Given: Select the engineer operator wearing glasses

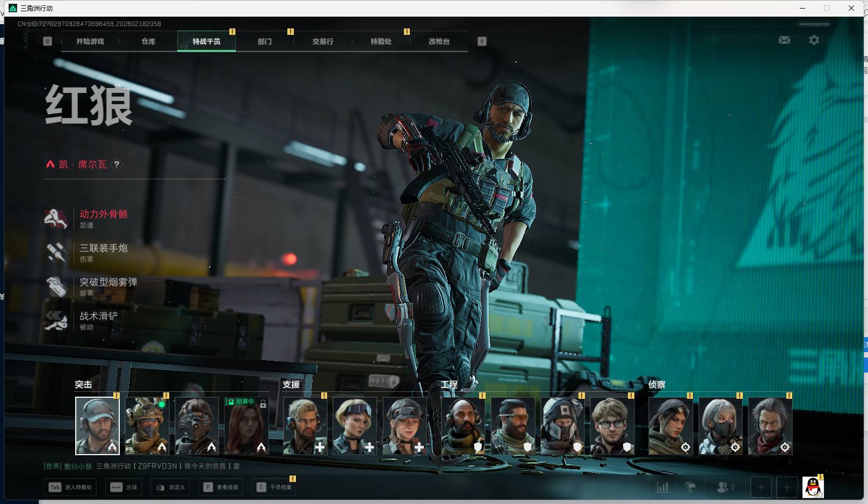Looking at the screenshot, I should (x=612, y=426).
